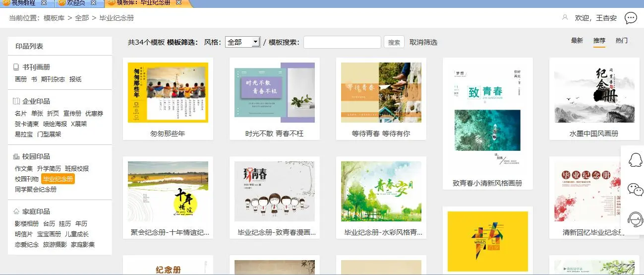The image size is (644, 275).
Task: Select 优惠券 category
Action: click(x=94, y=114)
